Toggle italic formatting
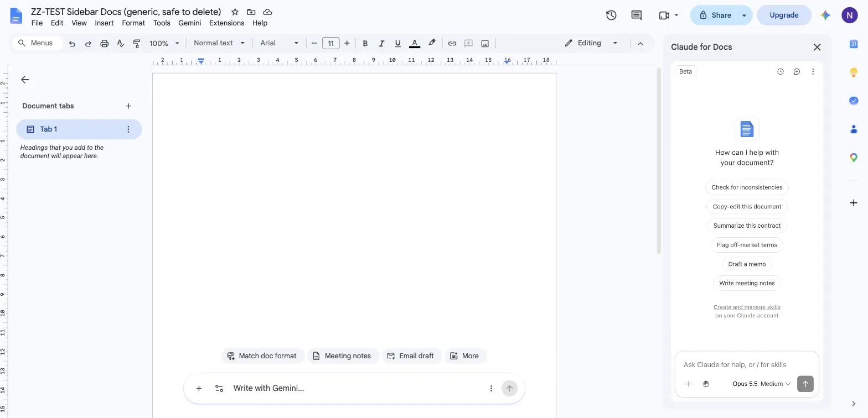 click(x=381, y=43)
